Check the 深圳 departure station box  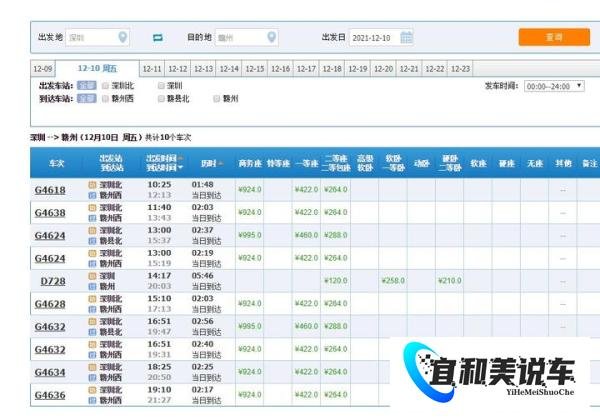tap(161, 86)
